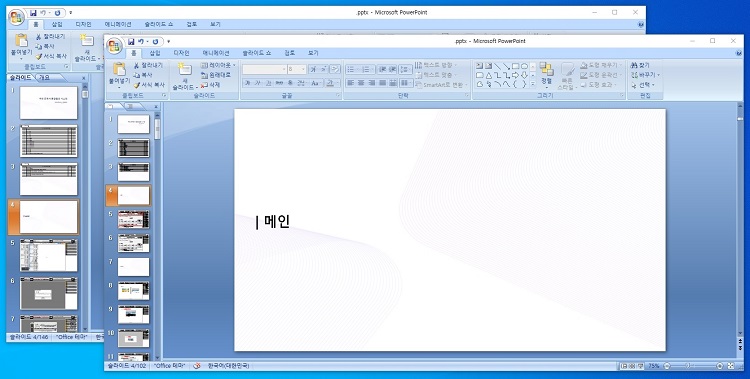Open the 슬라이드 쇼 (Slide Show) tab in the front window

pyautogui.click(x=256, y=53)
